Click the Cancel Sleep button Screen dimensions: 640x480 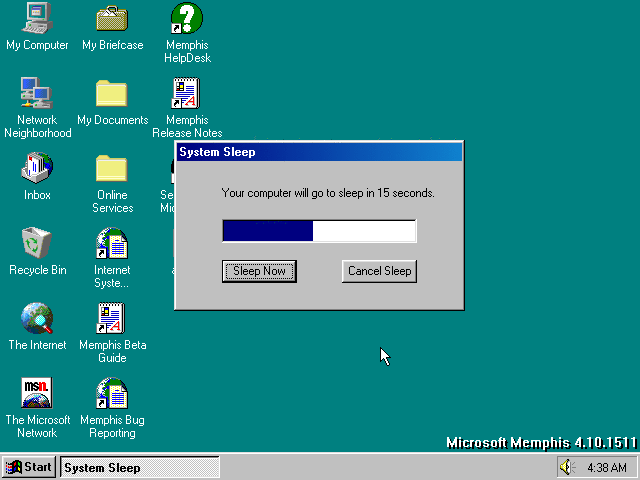(379, 271)
